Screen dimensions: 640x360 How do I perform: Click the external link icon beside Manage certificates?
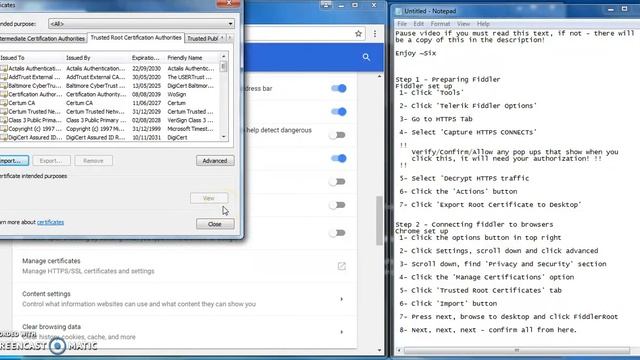pyautogui.click(x=342, y=266)
